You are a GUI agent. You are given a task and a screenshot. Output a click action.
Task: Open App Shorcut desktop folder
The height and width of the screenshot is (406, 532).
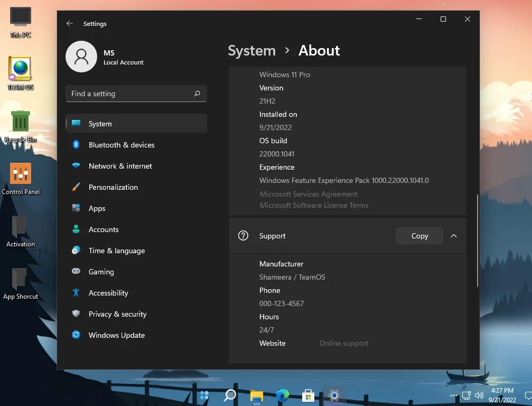pos(21,284)
